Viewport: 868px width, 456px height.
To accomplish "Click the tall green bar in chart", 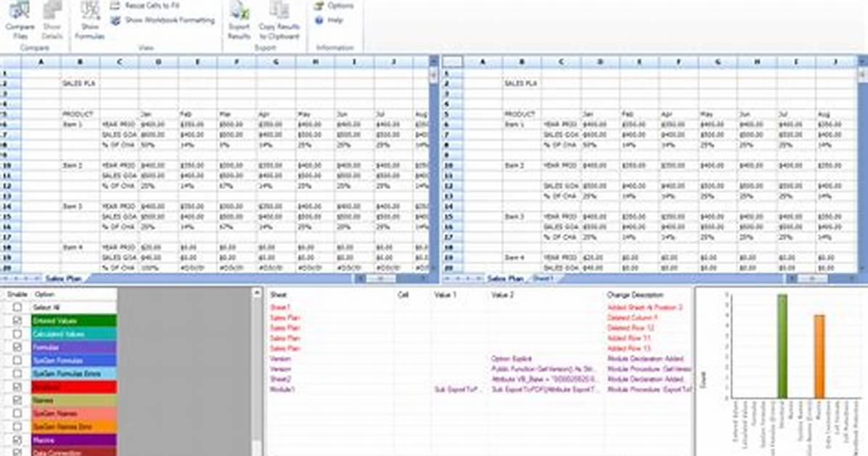I will pyautogui.click(x=782, y=346).
